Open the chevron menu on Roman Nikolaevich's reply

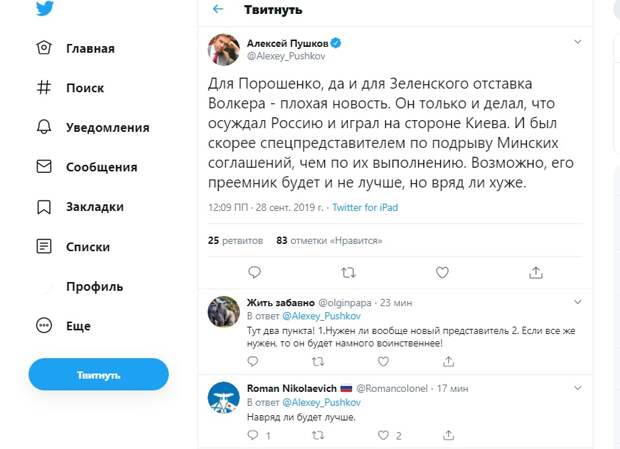coord(578,388)
